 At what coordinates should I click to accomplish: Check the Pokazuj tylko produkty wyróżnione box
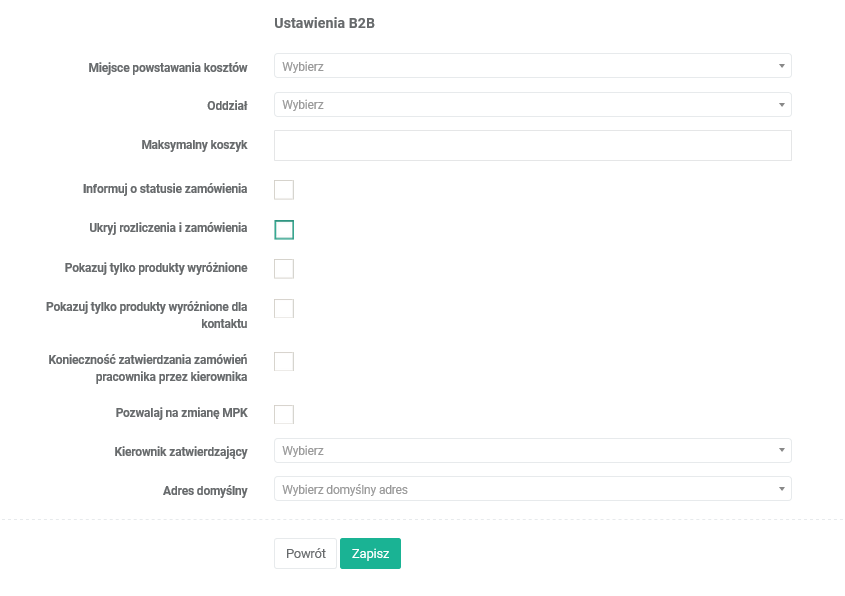(284, 268)
